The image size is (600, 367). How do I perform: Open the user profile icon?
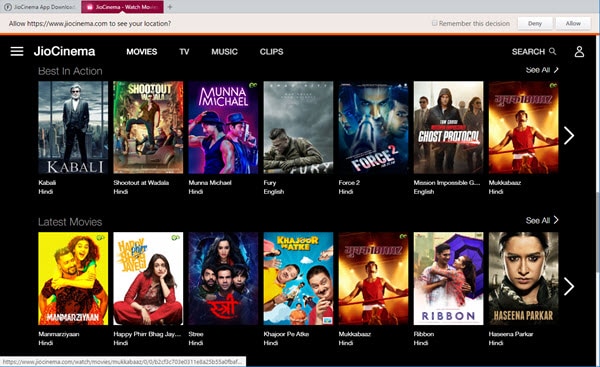click(x=579, y=51)
